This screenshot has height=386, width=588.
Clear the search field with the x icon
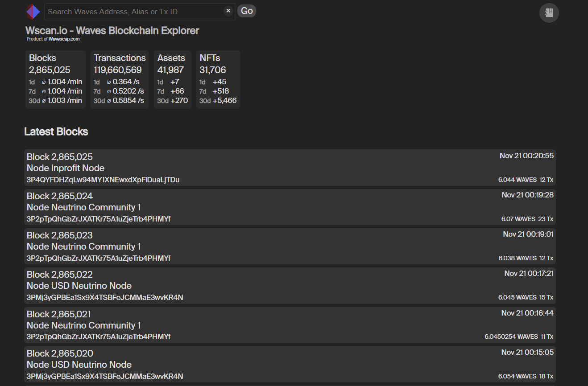228,11
